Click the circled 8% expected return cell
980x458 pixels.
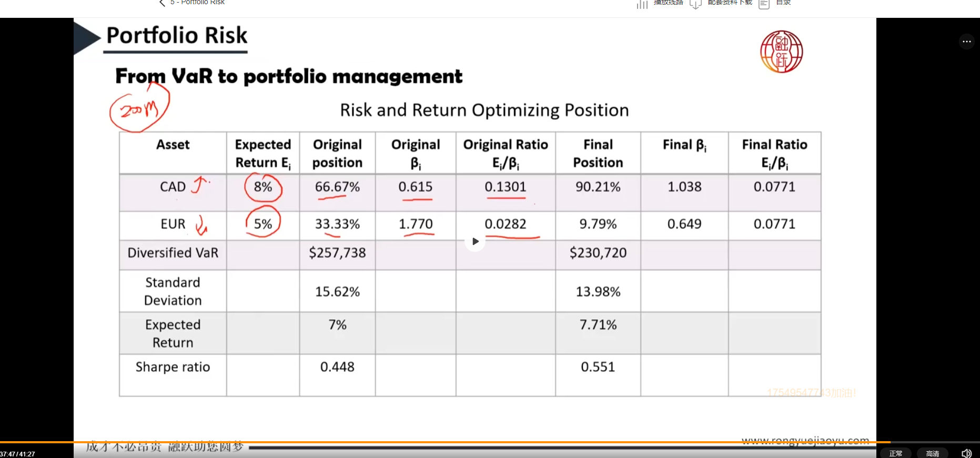pos(263,187)
